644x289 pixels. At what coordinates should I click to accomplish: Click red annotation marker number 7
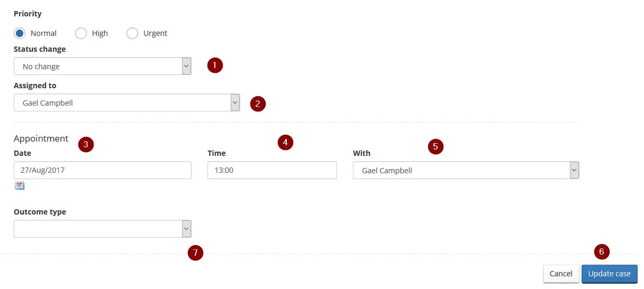[195, 253]
